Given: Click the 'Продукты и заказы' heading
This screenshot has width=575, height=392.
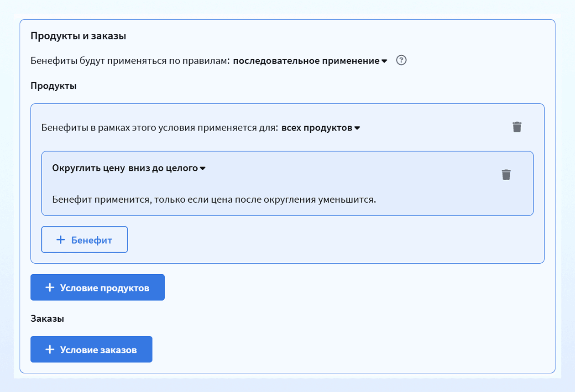Looking at the screenshot, I should [x=78, y=36].
